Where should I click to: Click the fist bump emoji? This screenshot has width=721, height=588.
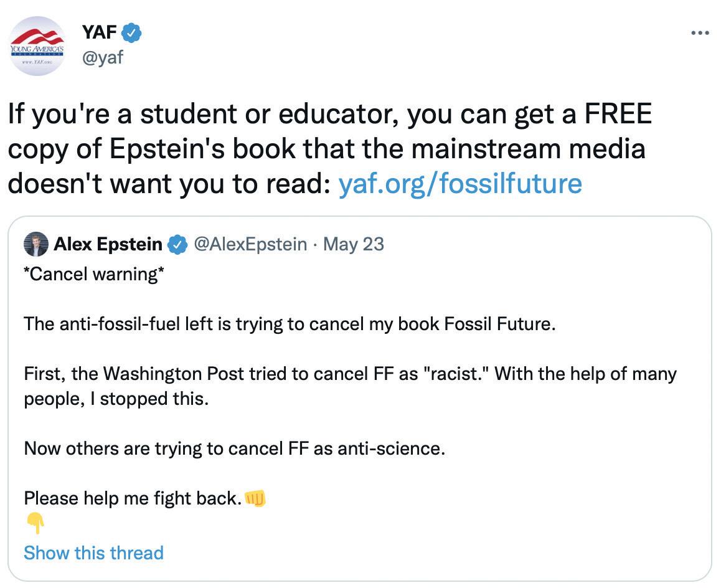click(x=256, y=498)
